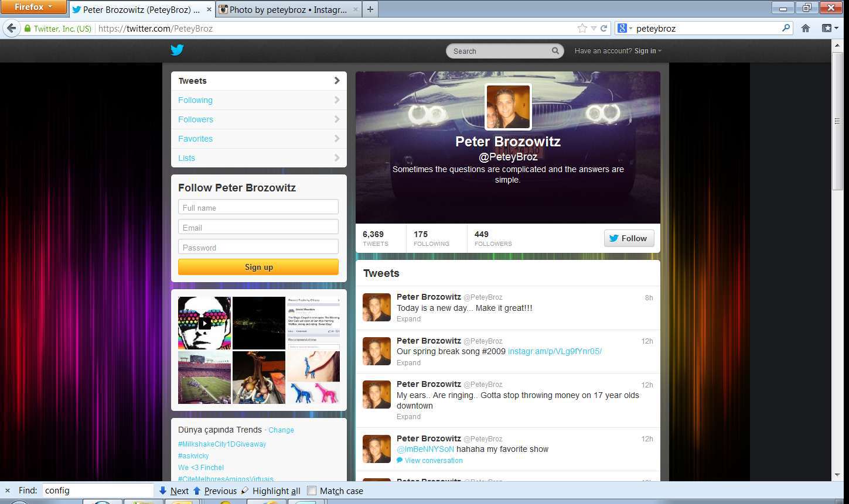Click the search magnifier icon in Twitter search
This screenshot has width=849, height=504.
click(x=555, y=51)
